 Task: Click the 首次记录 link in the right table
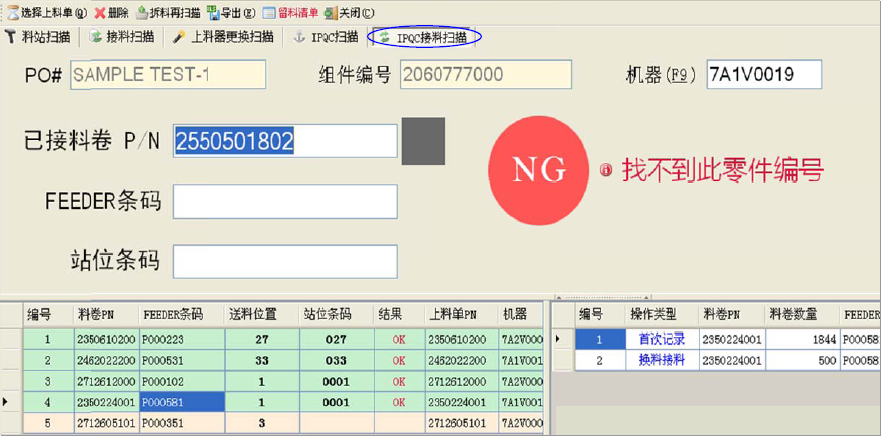(x=662, y=339)
